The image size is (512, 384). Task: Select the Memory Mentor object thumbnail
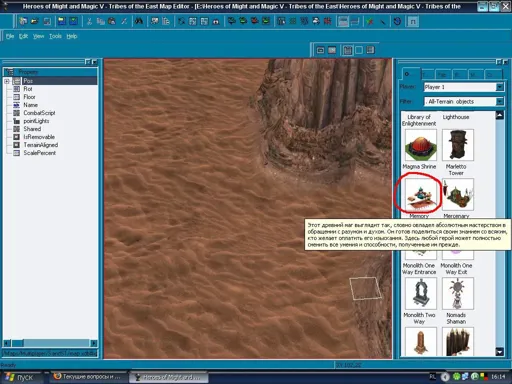[x=420, y=195]
